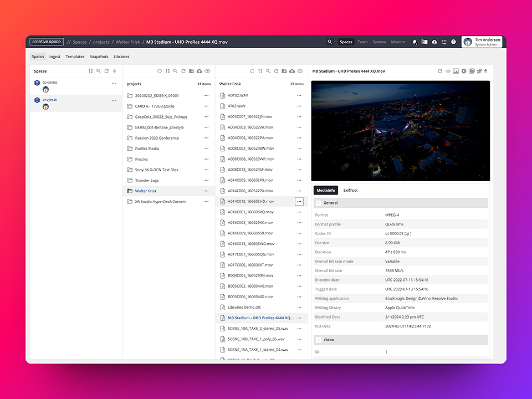This screenshot has width=532, height=399.
Task: Toggle the select-all circle in the projects column
Action: 160,71
